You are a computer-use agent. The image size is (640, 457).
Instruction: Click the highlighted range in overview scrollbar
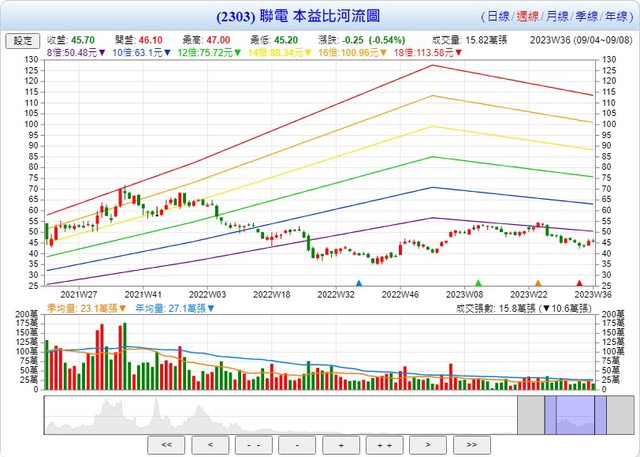pos(575,413)
